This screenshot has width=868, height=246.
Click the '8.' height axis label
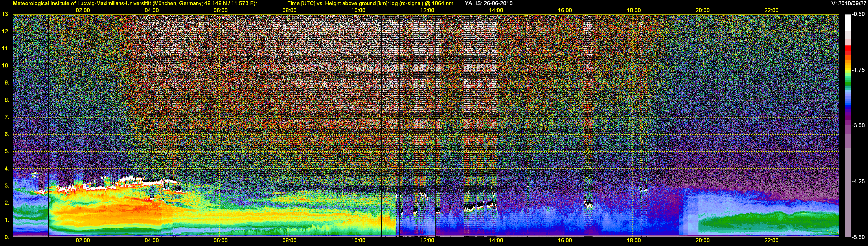click(x=7, y=100)
